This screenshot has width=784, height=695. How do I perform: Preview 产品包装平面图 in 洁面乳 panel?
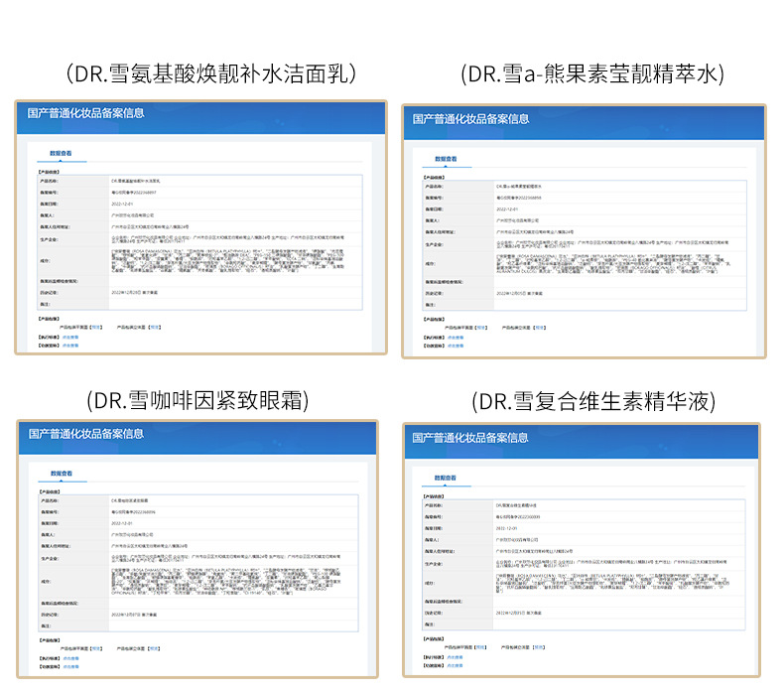click(x=96, y=328)
